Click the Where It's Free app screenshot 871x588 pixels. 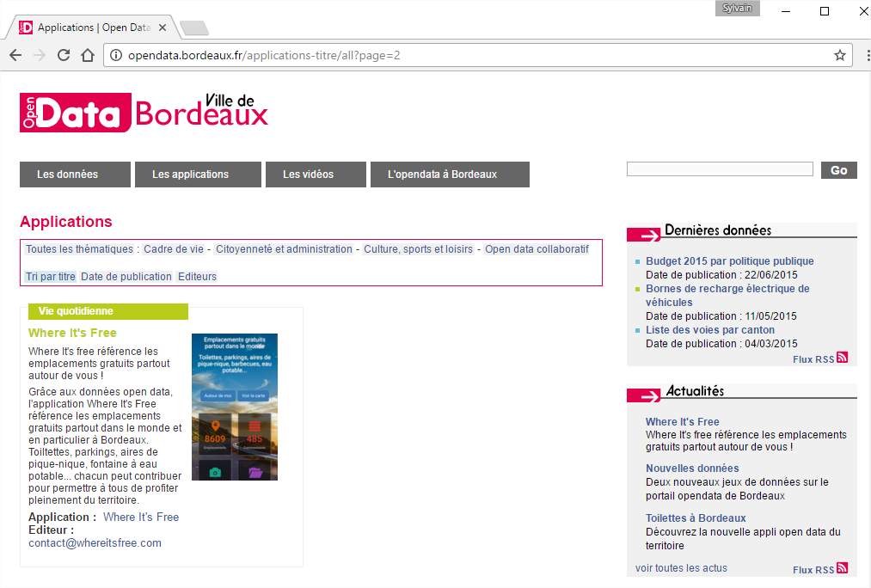(x=235, y=407)
